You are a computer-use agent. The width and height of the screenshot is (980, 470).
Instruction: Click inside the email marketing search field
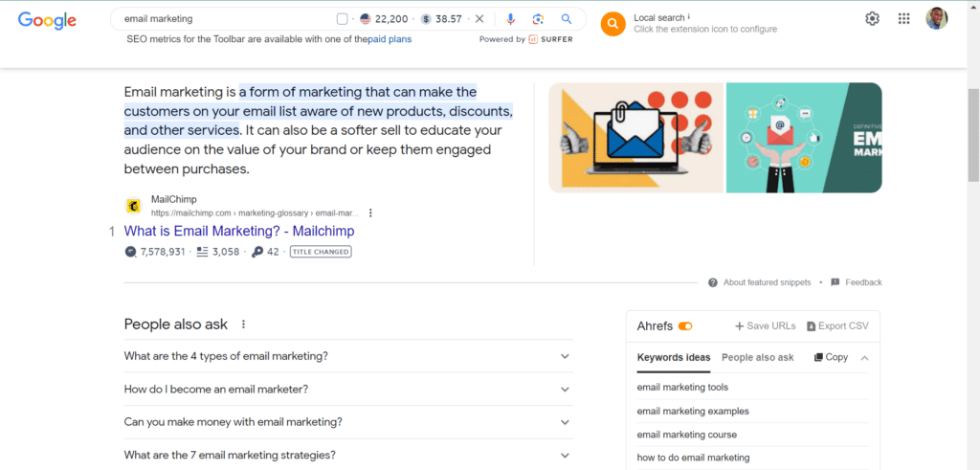225,19
